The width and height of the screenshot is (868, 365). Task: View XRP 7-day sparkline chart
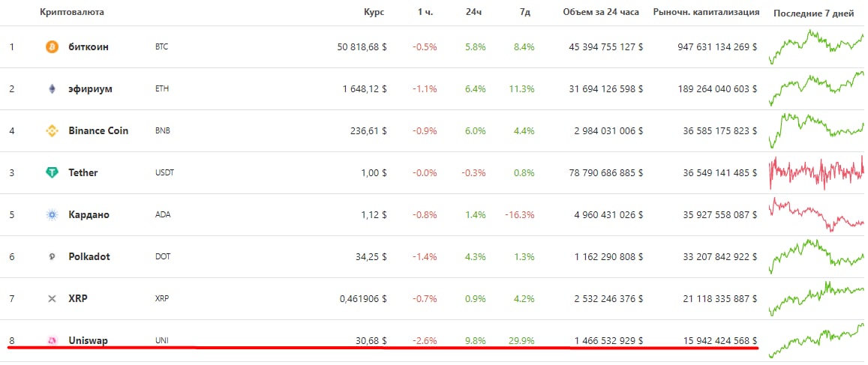pos(816,298)
